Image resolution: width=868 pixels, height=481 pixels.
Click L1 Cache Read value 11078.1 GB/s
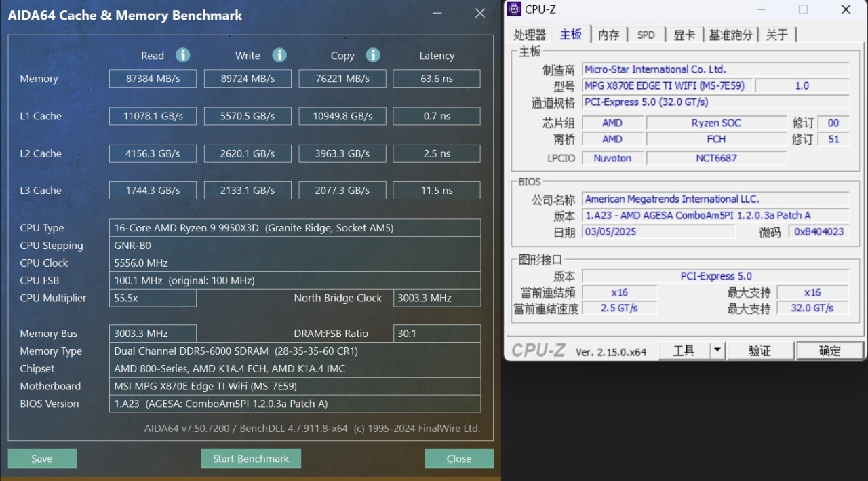tap(153, 116)
